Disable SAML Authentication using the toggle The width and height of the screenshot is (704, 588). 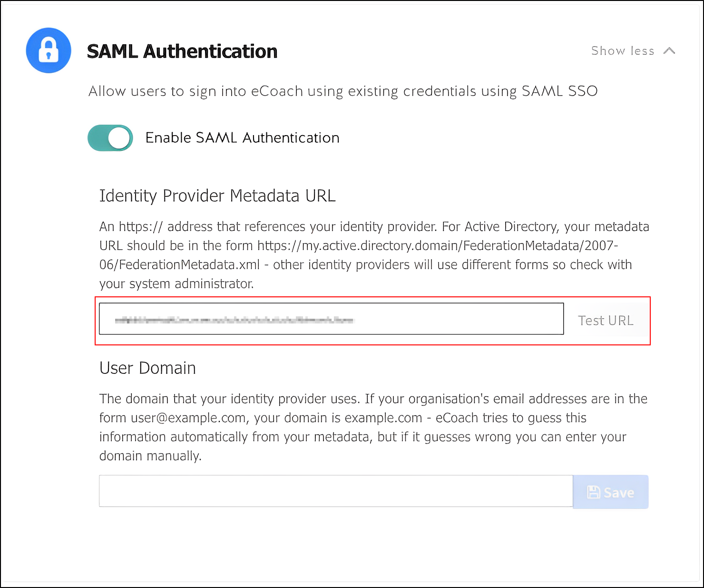click(x=110, y=137)
